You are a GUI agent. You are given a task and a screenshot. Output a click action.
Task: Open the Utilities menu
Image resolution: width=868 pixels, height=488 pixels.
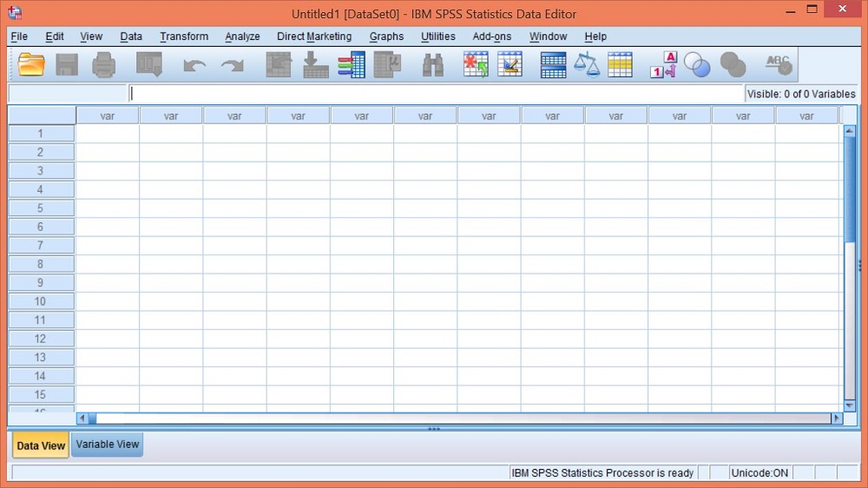pyautogui.click(x=437, y=36)
